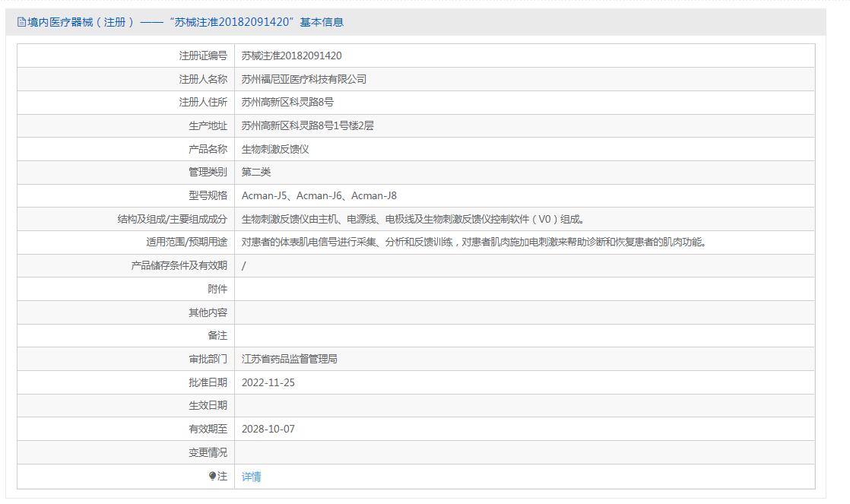Open the 详情 link

coord(251,477)
